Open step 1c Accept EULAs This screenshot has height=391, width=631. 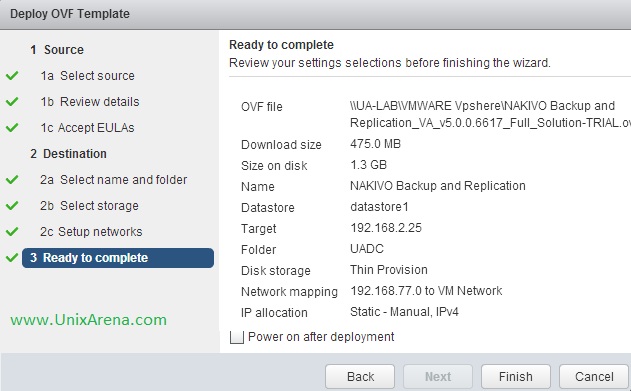pos(87,128)
